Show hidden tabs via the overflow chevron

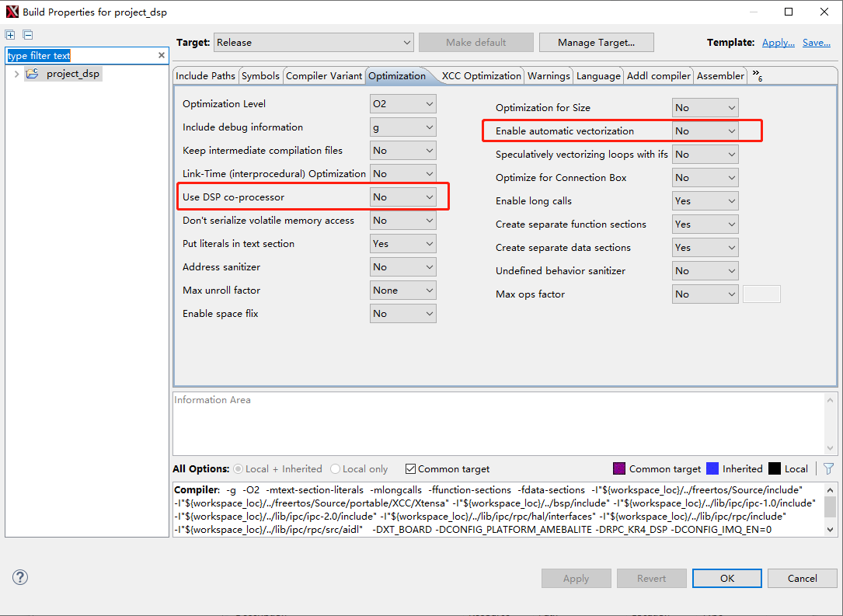pyautogui.click(x=757, y=75)
